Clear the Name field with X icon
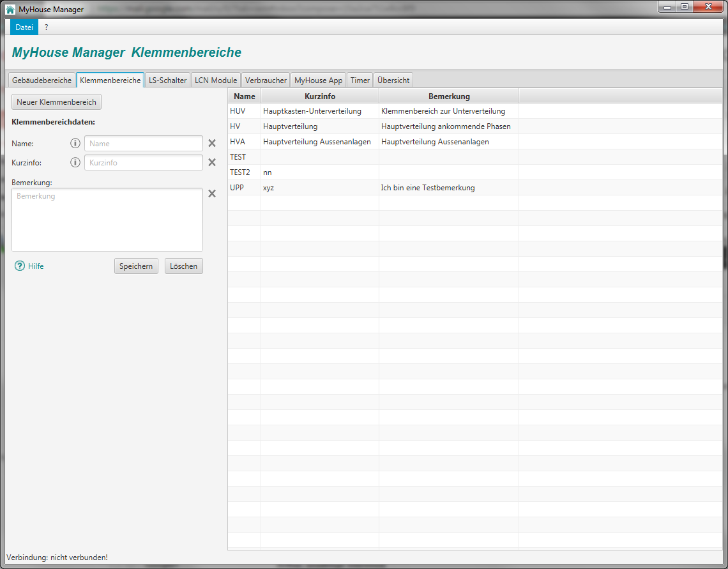Image resolution: width=728 pixels, height=569 pixels. [212, 144]
